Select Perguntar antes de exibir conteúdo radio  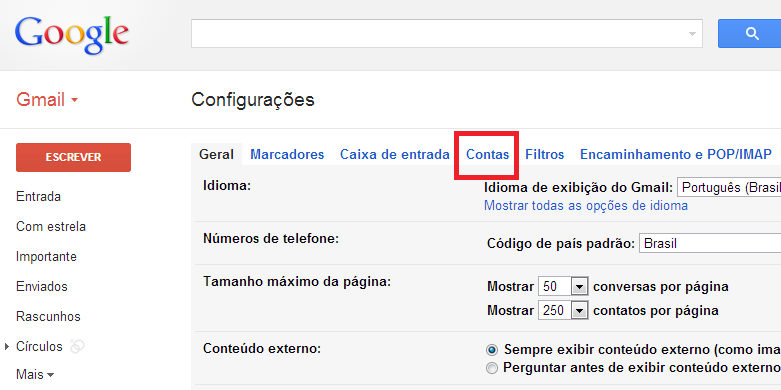click(492, 368)
